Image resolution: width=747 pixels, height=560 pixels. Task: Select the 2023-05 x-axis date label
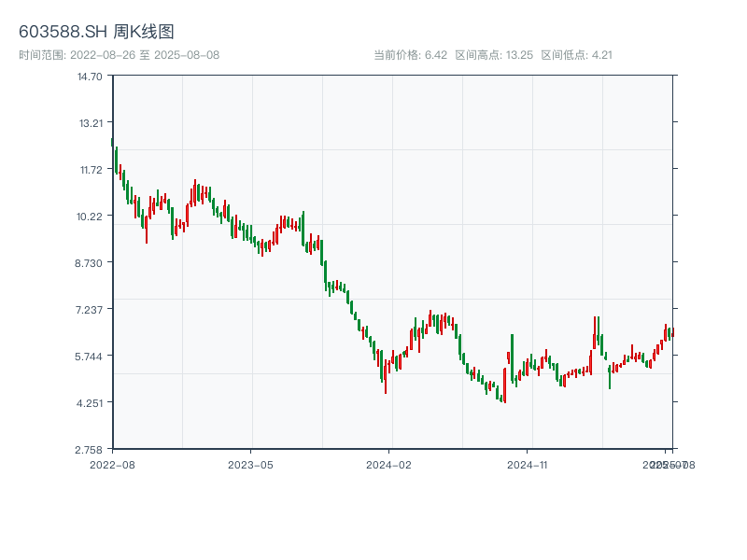(250, 464)
